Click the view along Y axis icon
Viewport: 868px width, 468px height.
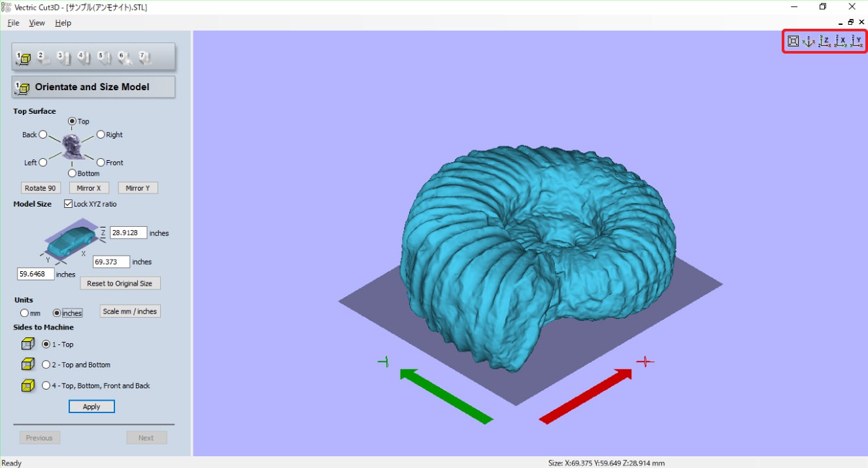(x=856, y=41)
